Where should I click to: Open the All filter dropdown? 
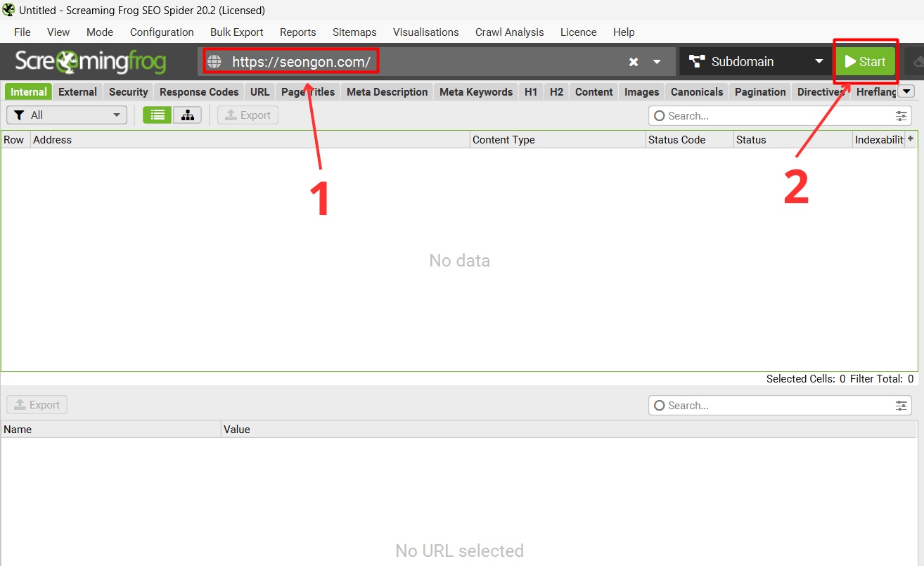point(67,115)
